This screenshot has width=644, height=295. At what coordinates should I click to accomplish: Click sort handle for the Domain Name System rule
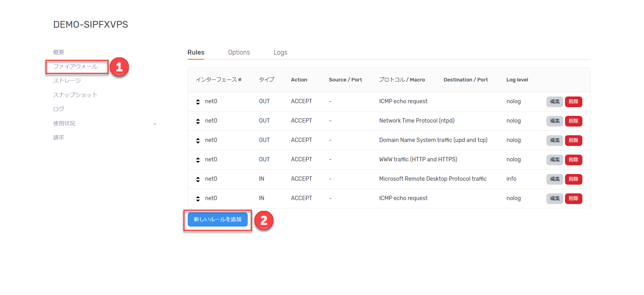click(x=198, y=141)
